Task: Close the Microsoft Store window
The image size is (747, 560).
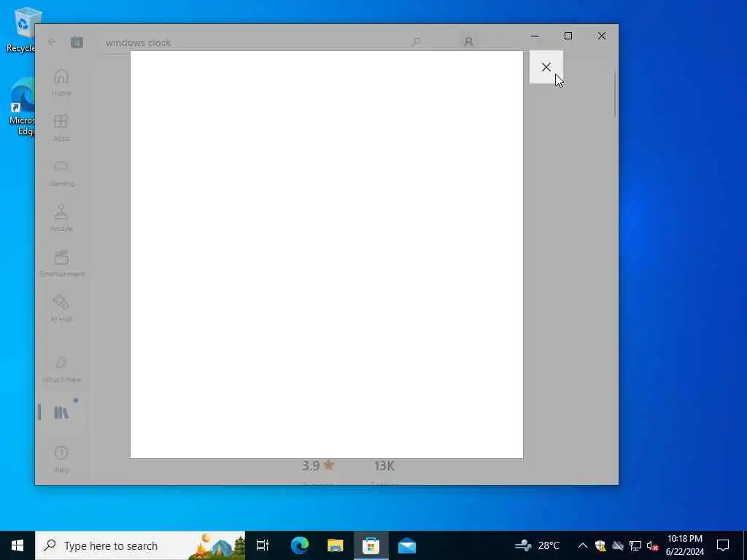Action: [x=602, y=36]
